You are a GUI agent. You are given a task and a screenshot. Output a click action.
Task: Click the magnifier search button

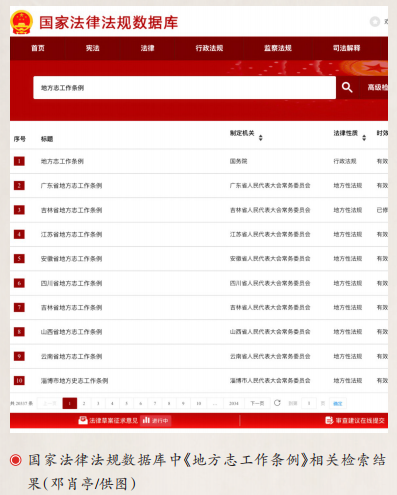click(347, 87)
